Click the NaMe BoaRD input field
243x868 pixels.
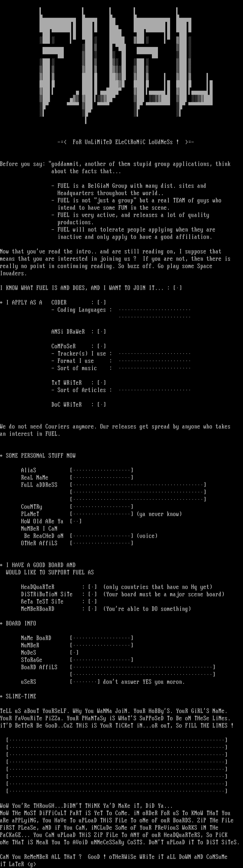pos(102,638)
